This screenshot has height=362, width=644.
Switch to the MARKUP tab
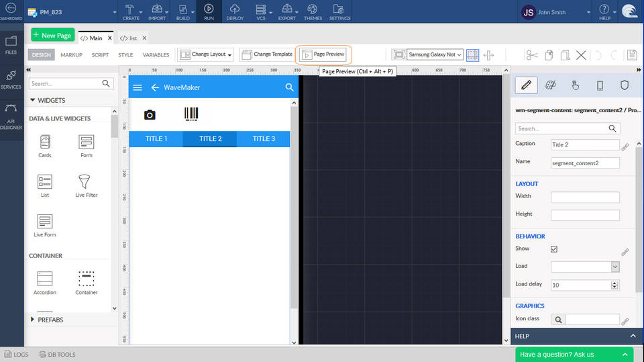point(71,55)
